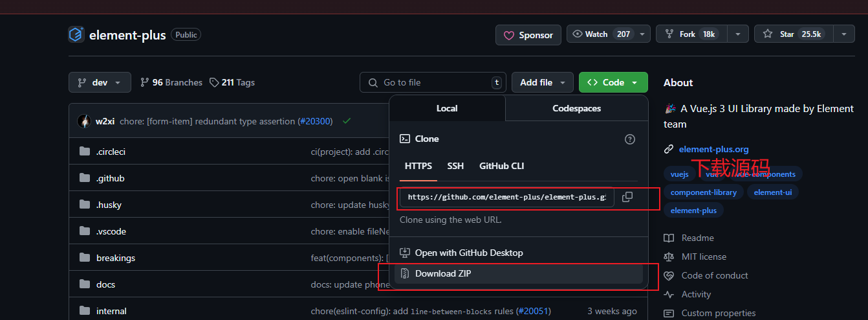Open the .circleci folder
This screenshot has height=320, width=868.
click(x=111, y=152)
